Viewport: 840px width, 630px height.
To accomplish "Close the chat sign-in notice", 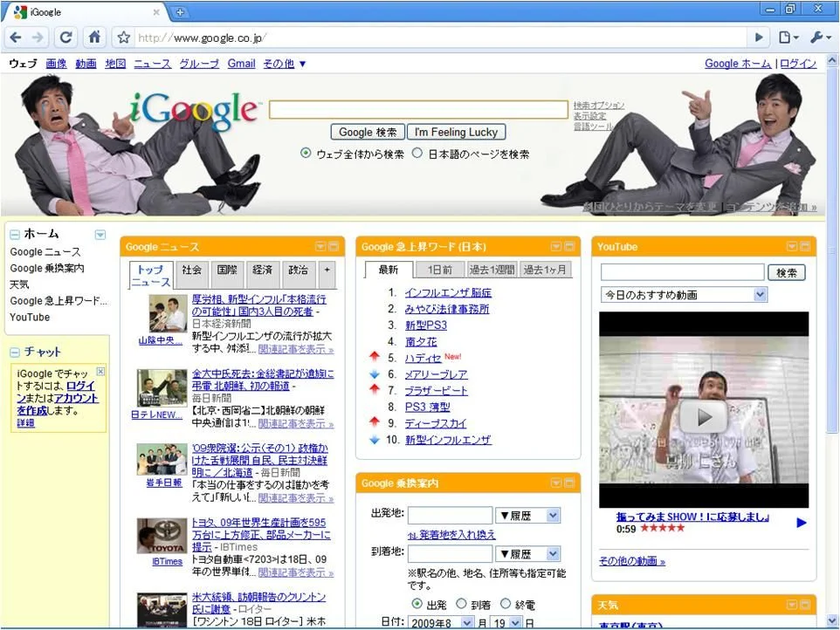I will 100,371.
